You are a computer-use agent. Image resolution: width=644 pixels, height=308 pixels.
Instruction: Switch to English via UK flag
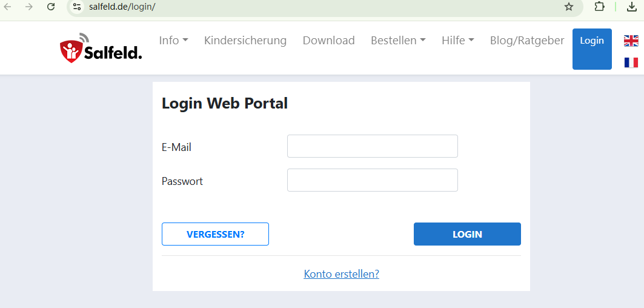[631, 41]
